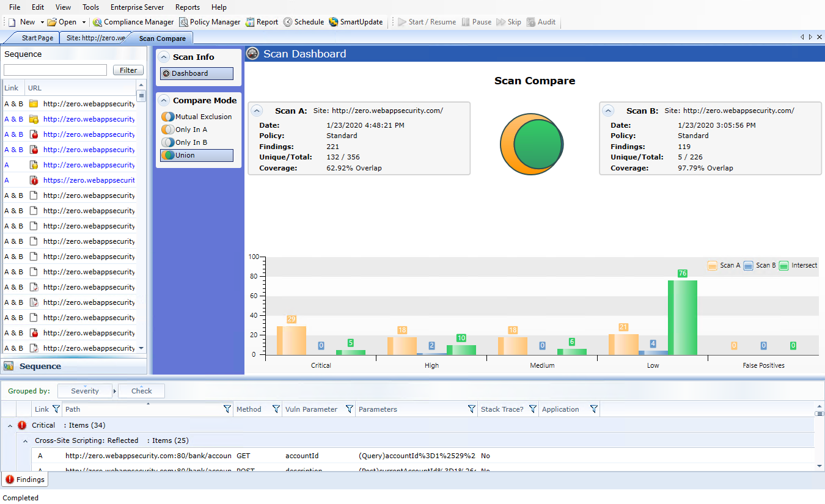Click the Vuln Parameter filter icon

tap(349, 409)
